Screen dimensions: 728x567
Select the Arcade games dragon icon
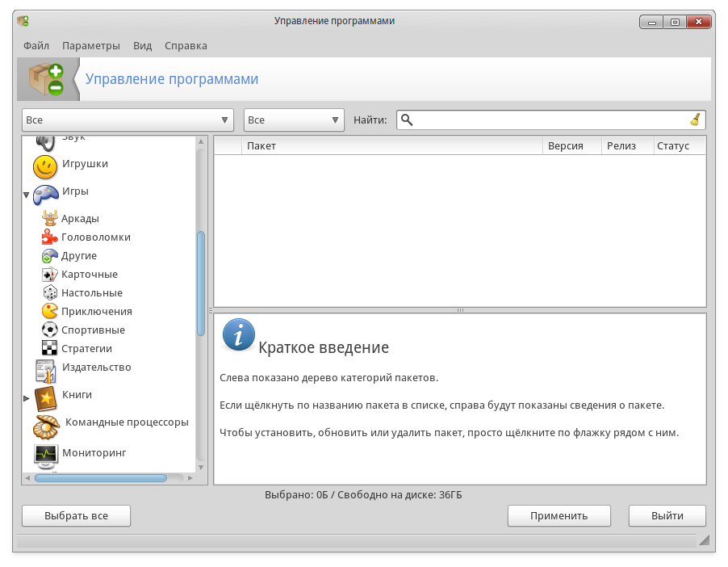49,218
